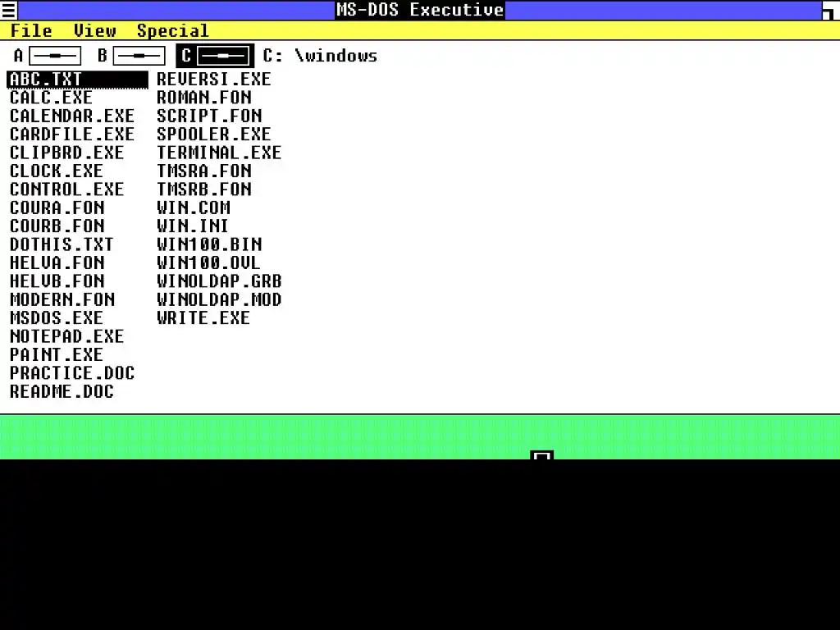Image resolution: width=840 pixels, height=630 pixels.
Task: Click the minimized disk icon in icon area
Action: pos(541,455)
